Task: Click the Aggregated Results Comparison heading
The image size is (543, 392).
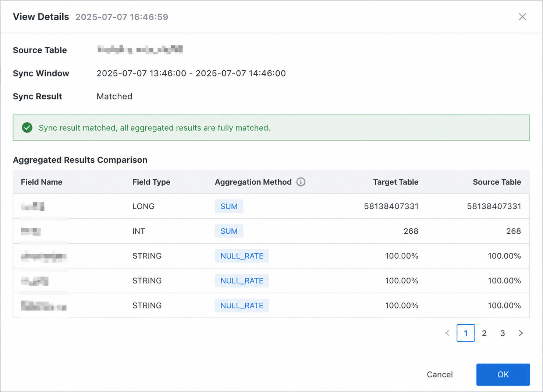Action: [x=80, y=160]
